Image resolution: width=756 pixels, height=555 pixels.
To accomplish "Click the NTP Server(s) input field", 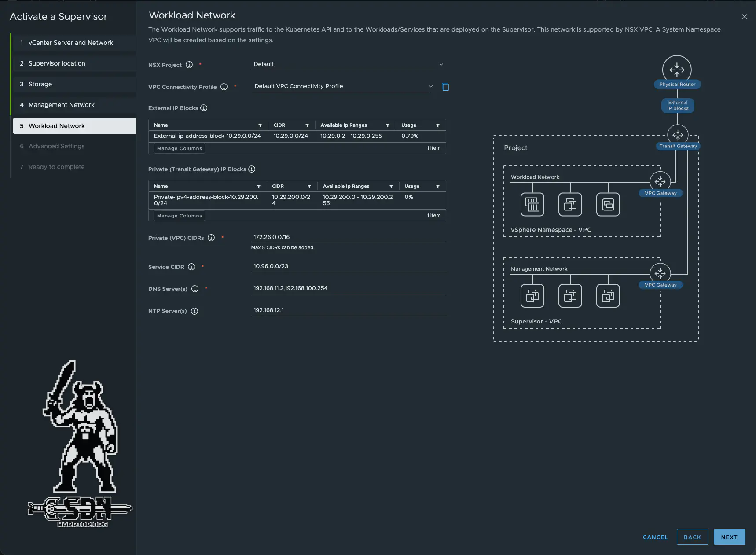I will tap(348, 310).
